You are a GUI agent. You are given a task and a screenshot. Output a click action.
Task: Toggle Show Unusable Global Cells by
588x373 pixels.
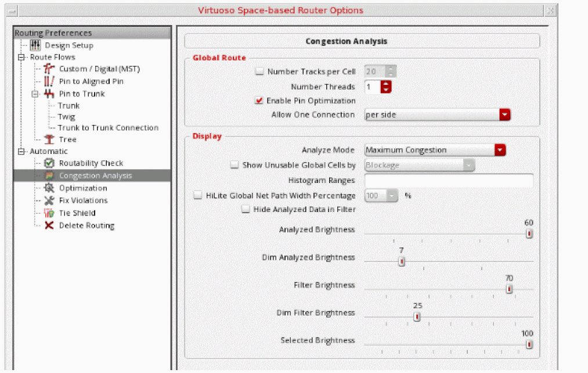pyautogui.click(x=235, y=165)
